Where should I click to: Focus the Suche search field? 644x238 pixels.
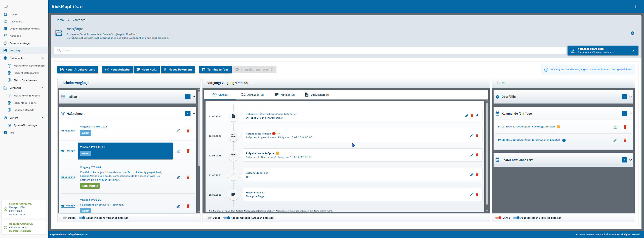[x=310, y=51]
